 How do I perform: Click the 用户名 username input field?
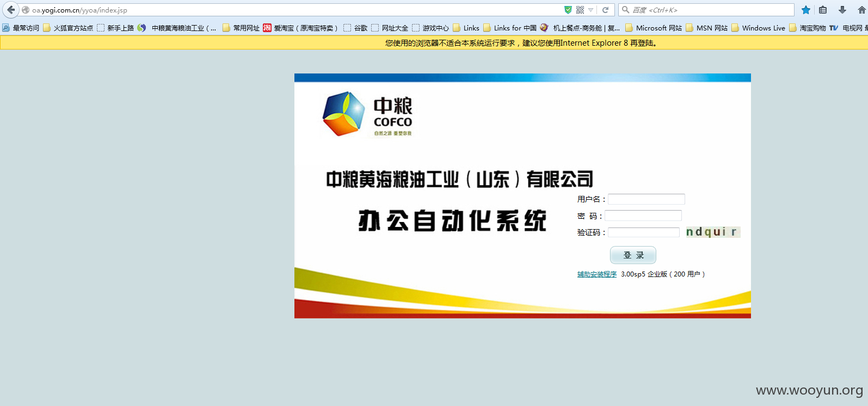[x=646, y=199]
